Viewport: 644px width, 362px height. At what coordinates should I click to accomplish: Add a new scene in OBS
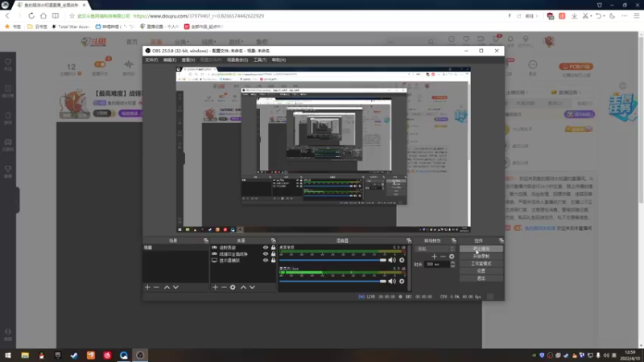147,287
